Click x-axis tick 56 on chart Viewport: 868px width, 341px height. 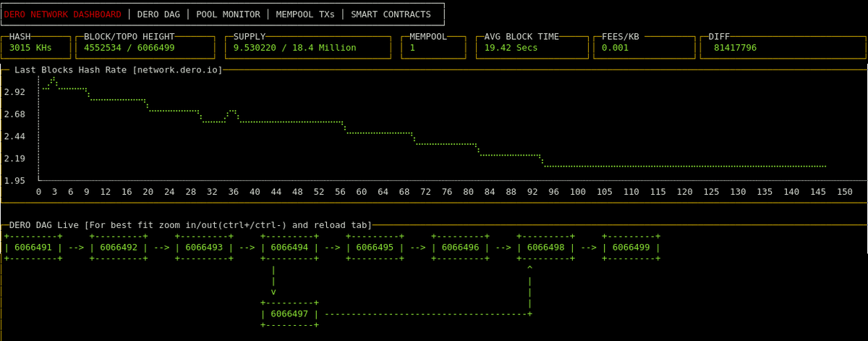[x=340, y=192]
